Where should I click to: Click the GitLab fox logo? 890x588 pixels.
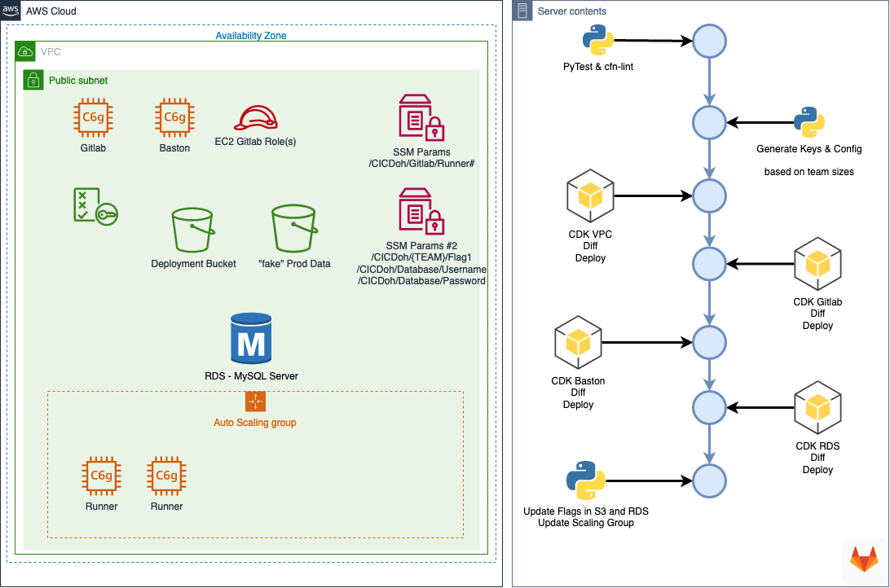click(865, 559)
